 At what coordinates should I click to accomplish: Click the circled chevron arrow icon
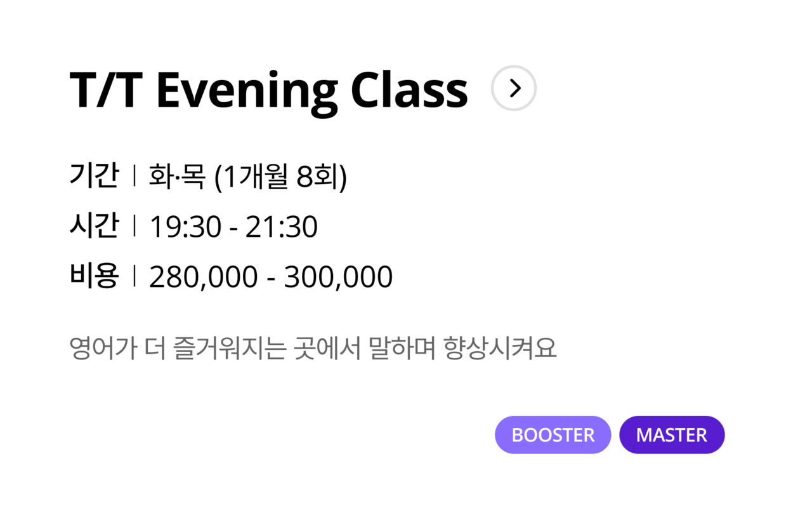click(514, 88)
